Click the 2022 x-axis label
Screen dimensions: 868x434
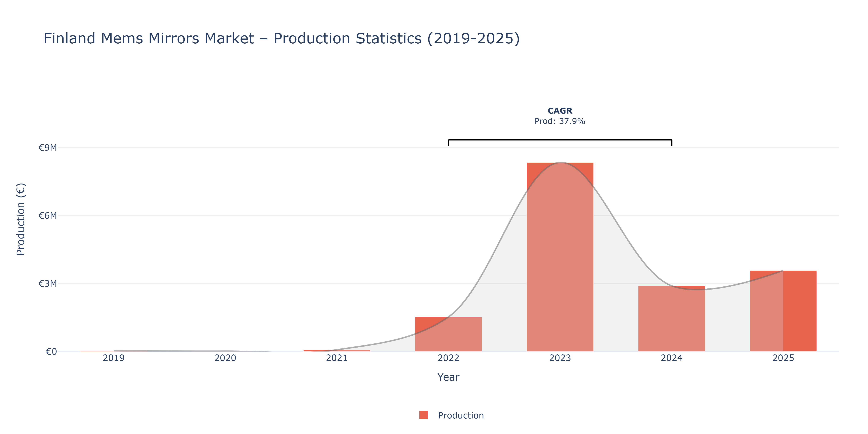pos(448,358)
